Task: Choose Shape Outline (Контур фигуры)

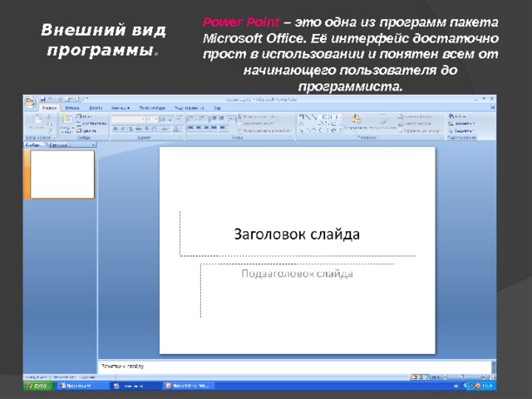Action: tap(416, 124)
